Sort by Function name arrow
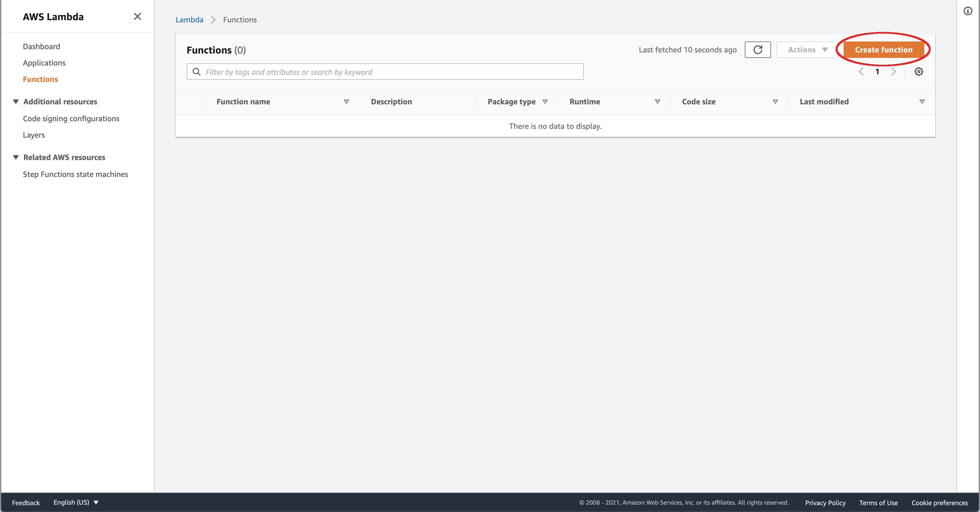980x512 pixels. [346, 102]
